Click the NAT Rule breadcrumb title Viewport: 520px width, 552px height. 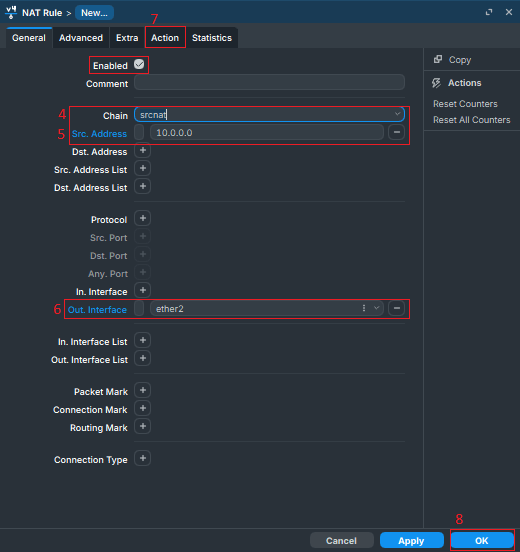42,13
